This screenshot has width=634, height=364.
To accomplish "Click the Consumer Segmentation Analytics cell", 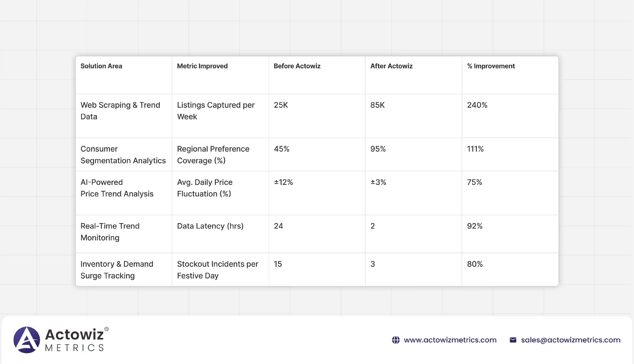I will coord(123,155).
